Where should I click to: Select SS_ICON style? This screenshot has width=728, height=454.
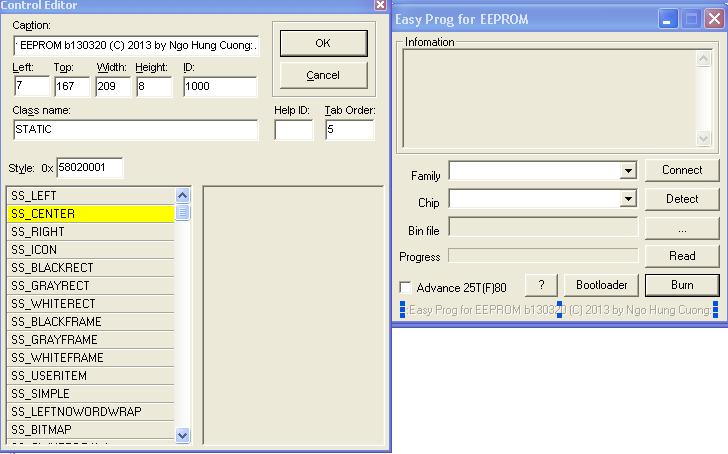tap(91, 250)
